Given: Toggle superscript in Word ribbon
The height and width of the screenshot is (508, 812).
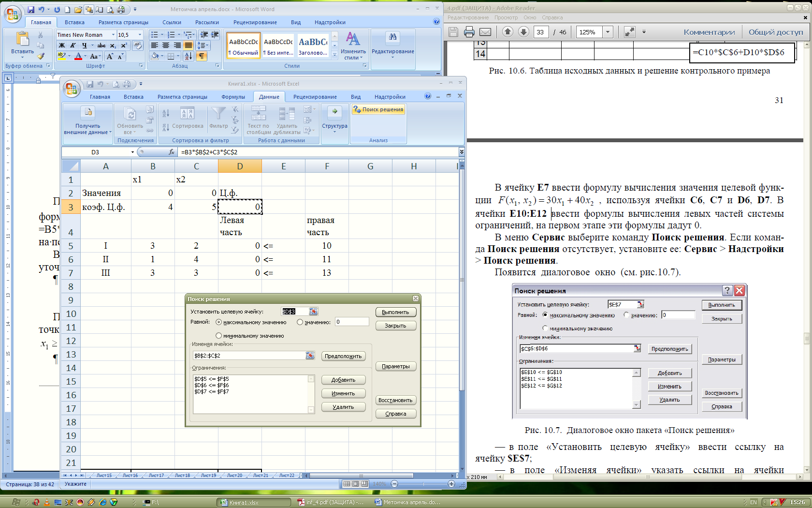Looking at the screenshot, I should click(x=124, y=45).
